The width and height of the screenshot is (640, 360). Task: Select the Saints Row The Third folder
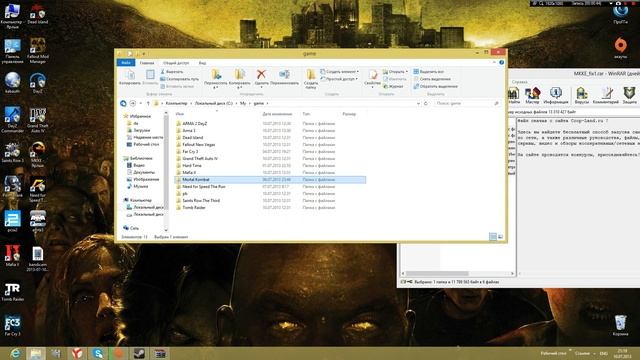(201, 201)
